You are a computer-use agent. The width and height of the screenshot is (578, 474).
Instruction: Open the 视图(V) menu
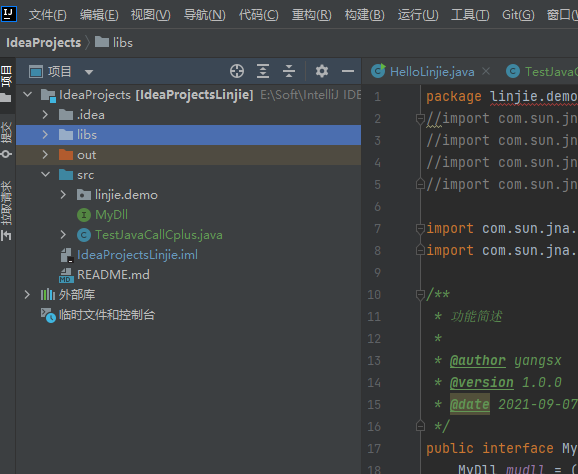[151, 15]
